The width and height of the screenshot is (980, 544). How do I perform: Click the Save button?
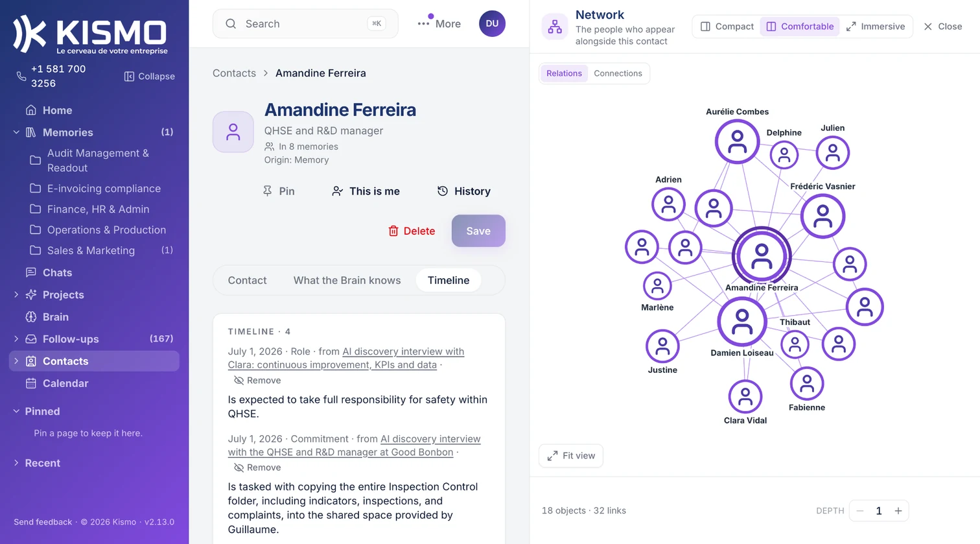point(478,231)
